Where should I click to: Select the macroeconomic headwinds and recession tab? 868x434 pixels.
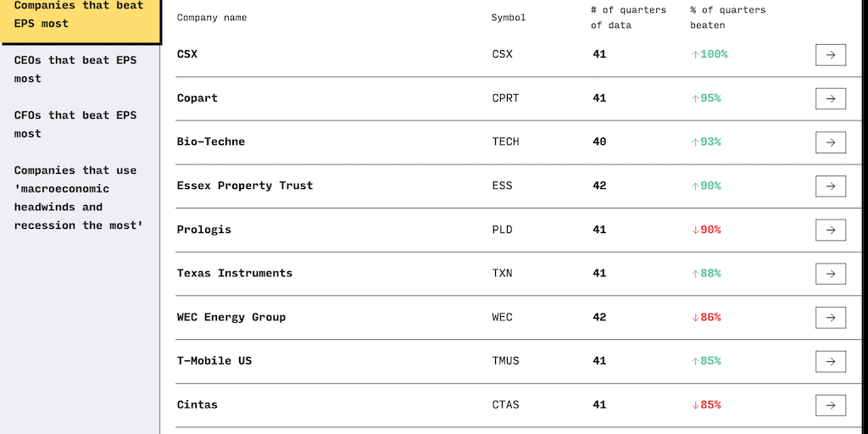click(79, 198)
